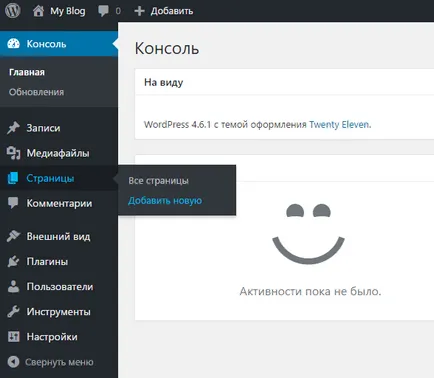Click the Медиафайлы media icon

pos(13,153)
